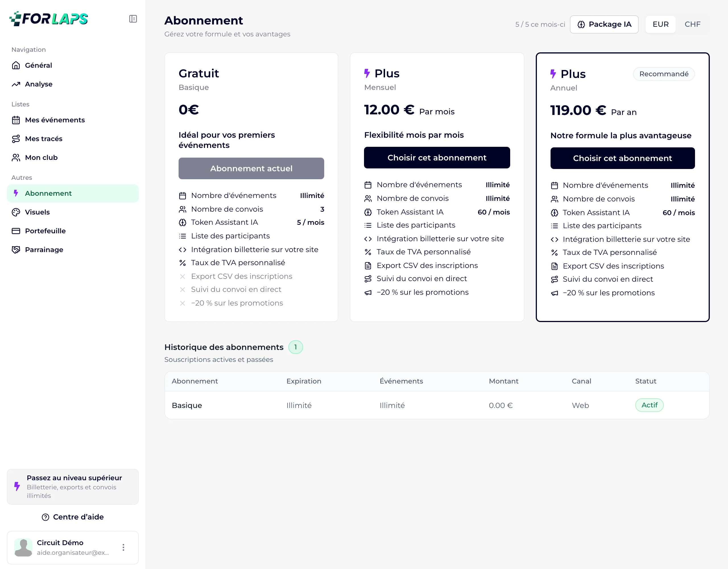Click the Expiration column header
The height and width of the screenshot is (569, 728).
[304, 381]
